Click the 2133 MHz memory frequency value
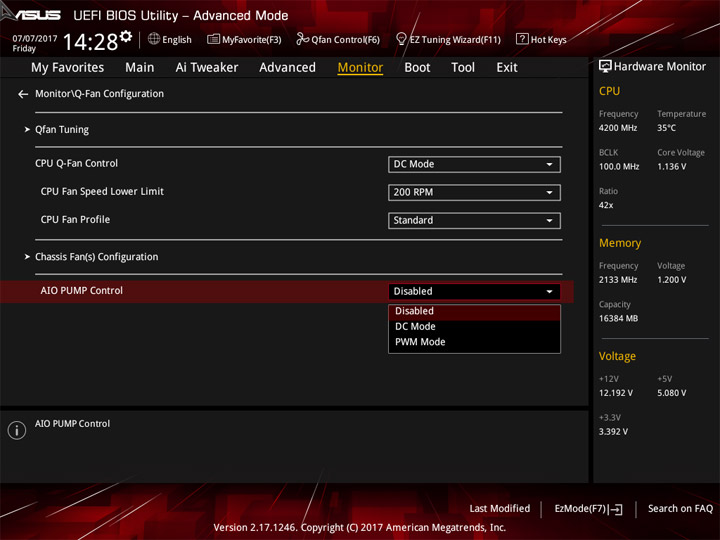This screenshot has width=720, height=540. [618, 280]
